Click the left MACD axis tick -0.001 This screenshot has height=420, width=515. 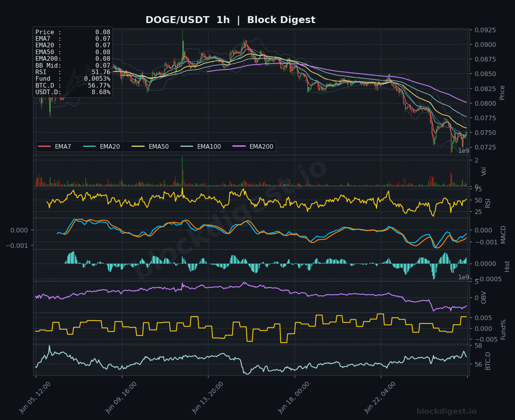[16, 246]
